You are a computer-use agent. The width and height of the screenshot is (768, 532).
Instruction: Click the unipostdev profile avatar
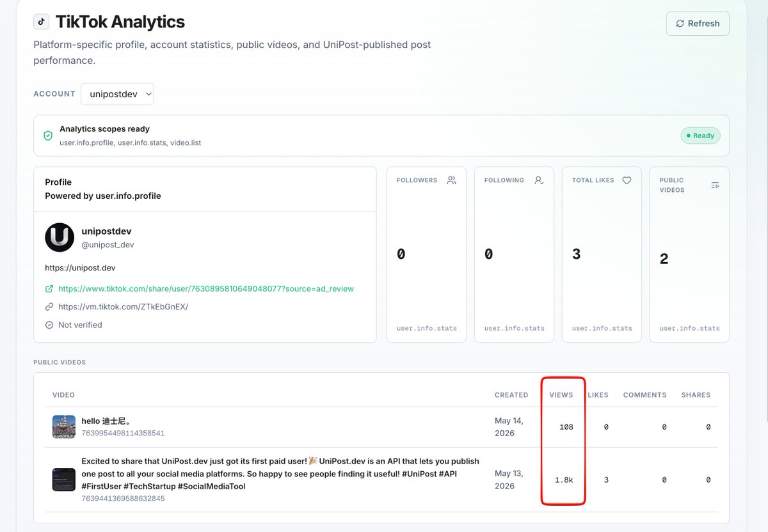click(x=60, y=237)
